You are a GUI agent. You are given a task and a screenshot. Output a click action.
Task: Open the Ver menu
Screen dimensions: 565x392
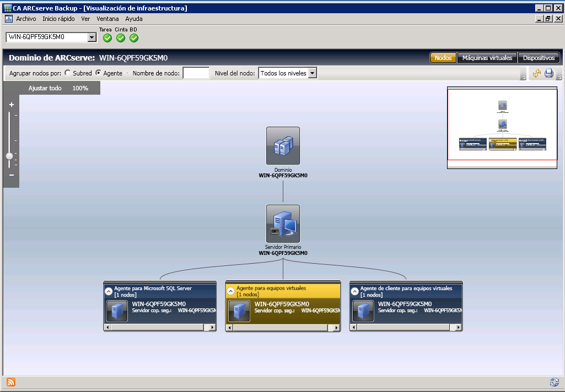coord(85,19)
